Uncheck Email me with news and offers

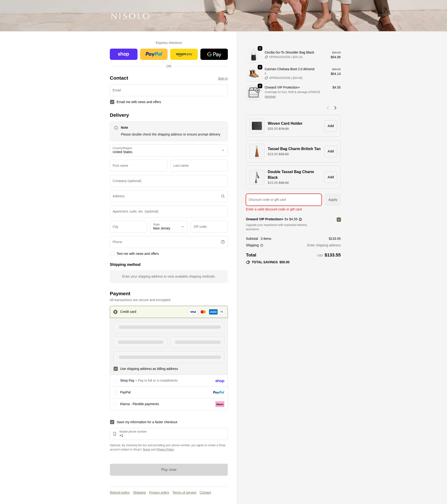click(x=112, y=102)
